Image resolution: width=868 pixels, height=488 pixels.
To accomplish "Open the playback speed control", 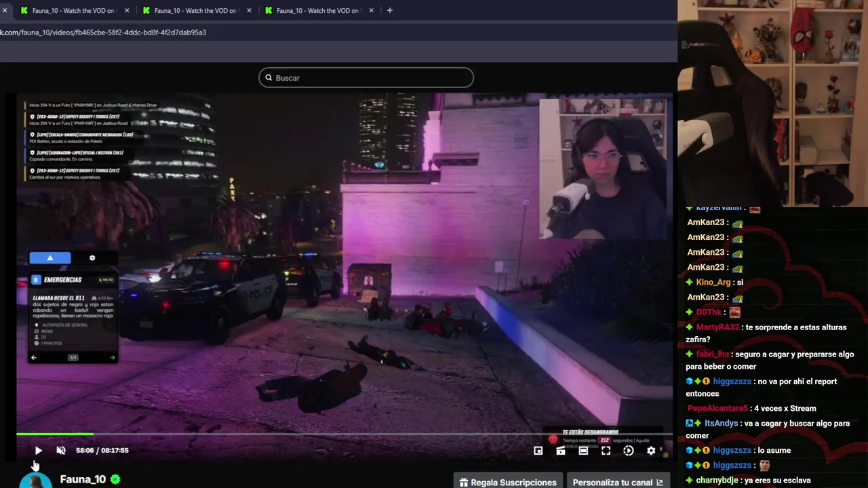I will (629, 451).
